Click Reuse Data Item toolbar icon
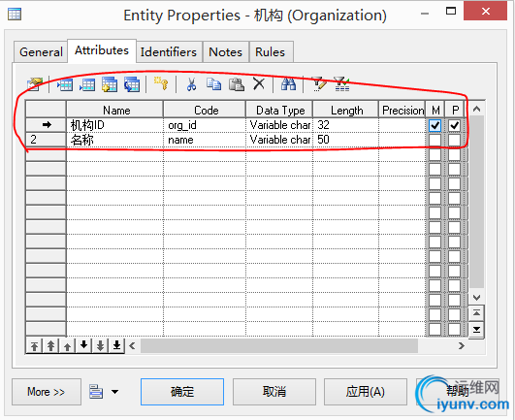The image size is (515, 420). (x=132, y=84)
